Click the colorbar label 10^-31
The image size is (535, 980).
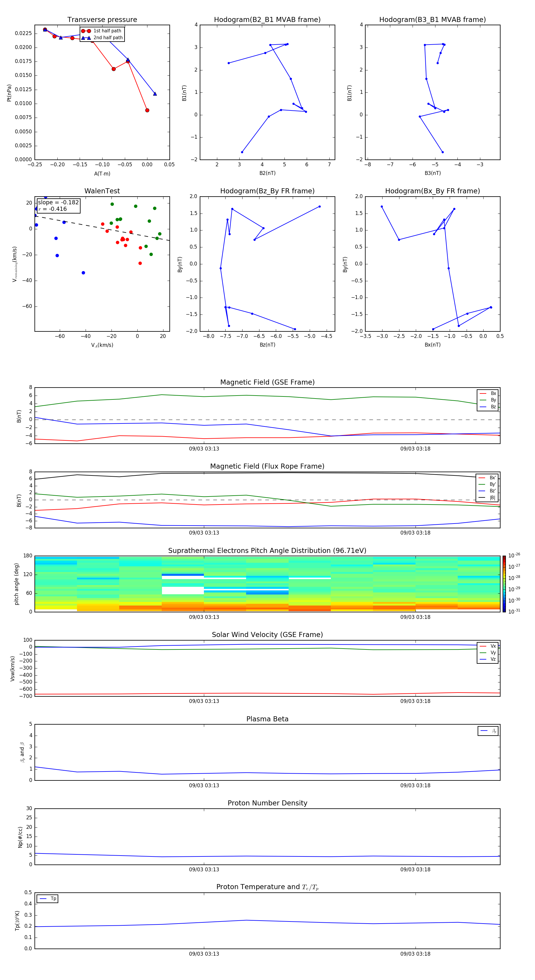click(x=514, y=611)
